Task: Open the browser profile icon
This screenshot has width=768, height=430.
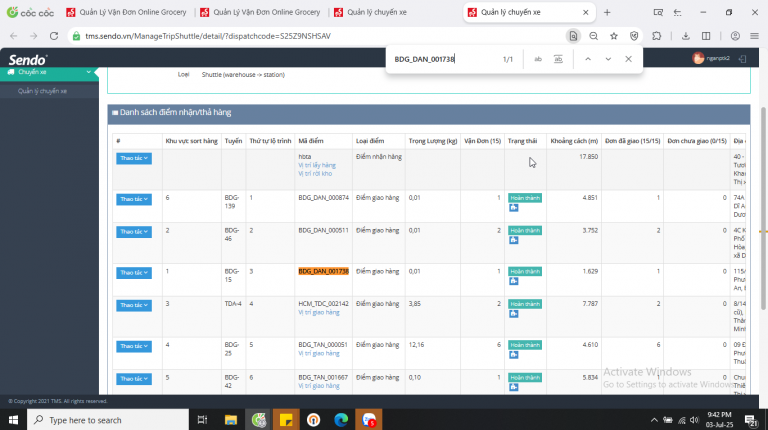Action: [735, 36]
